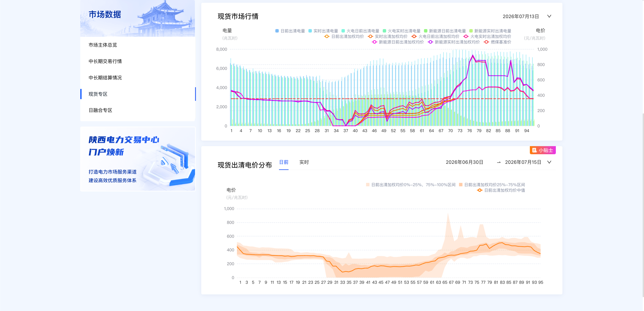Open date picker showing 2026年07月13日
Screen dimensions: 644x311
click(520, 17)
